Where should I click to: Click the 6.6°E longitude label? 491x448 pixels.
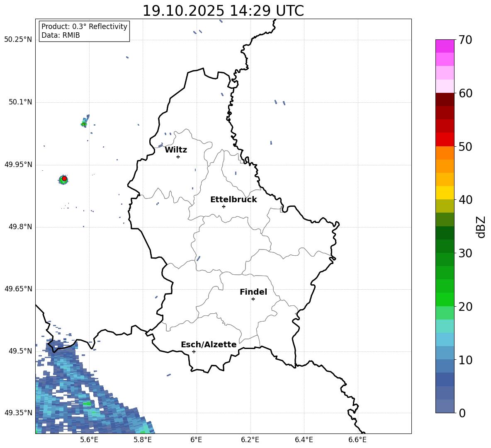(x=357, y=440)
